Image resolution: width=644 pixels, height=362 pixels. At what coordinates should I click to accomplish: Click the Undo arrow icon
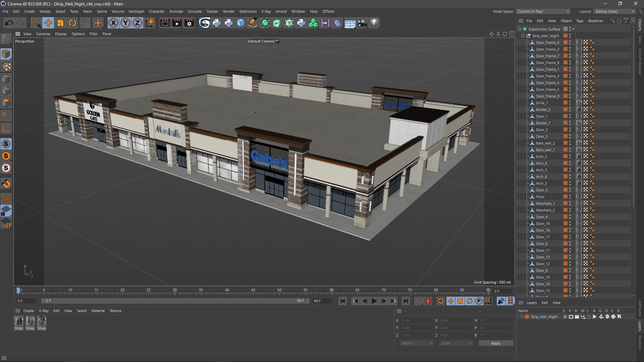(9, 23)
